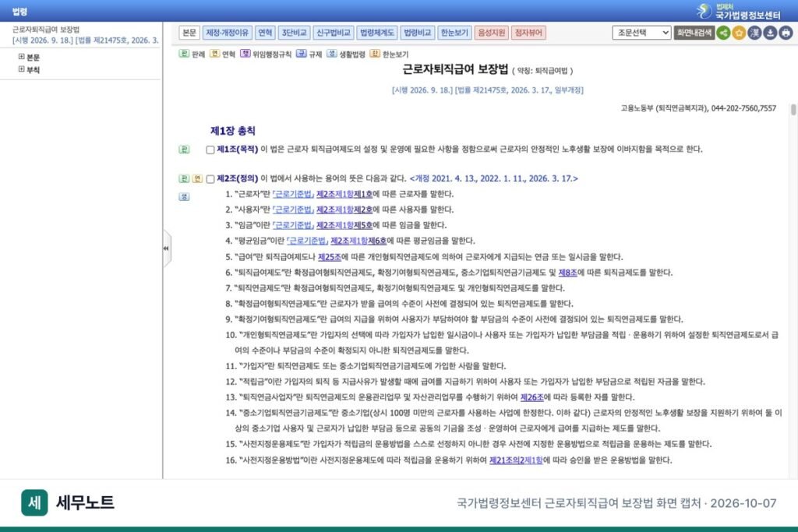Viewport: 798px width, 532px height.
Task: Click the 판 icon beside 제1조(목적)
Action: [x=184, y=150]
